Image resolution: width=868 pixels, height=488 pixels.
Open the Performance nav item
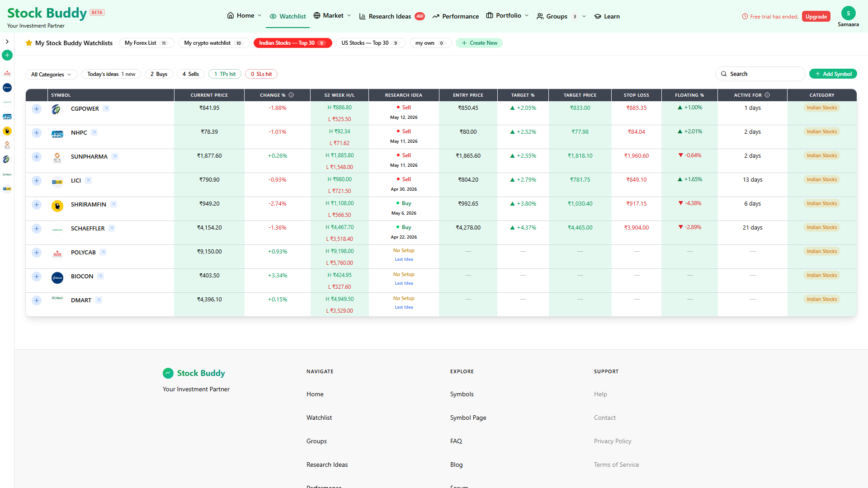coord(455,16)
